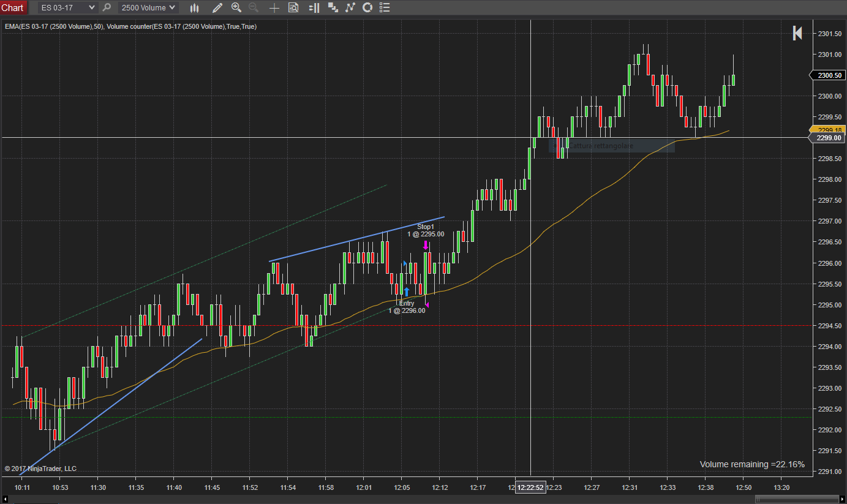The width and height of the screenshot is (847, 504).
Task: Click the Volume remaining =22.16% text
Action: (x=752, y=465)
